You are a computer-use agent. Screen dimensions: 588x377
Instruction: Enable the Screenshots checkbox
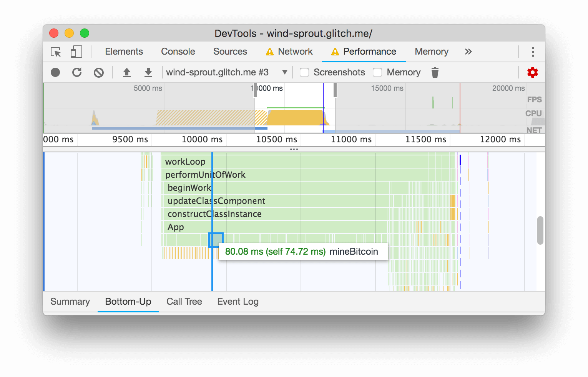coord(304,72)
